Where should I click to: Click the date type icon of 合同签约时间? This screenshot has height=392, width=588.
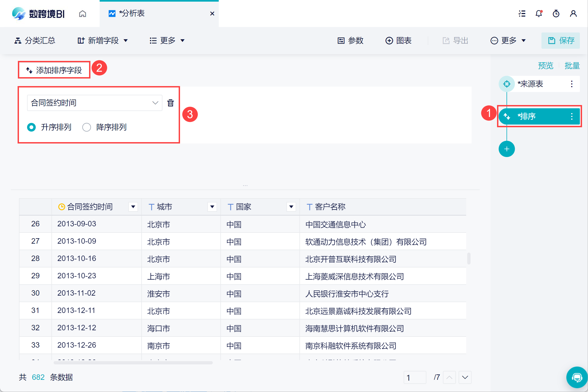click(x=62, y=207)
